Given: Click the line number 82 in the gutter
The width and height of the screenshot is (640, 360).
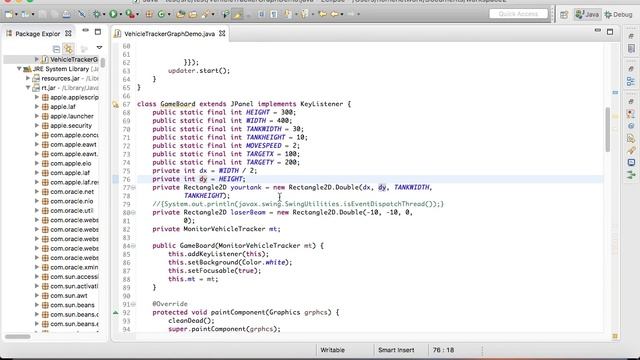Looking at the screenshot, I should pos(126,229).
